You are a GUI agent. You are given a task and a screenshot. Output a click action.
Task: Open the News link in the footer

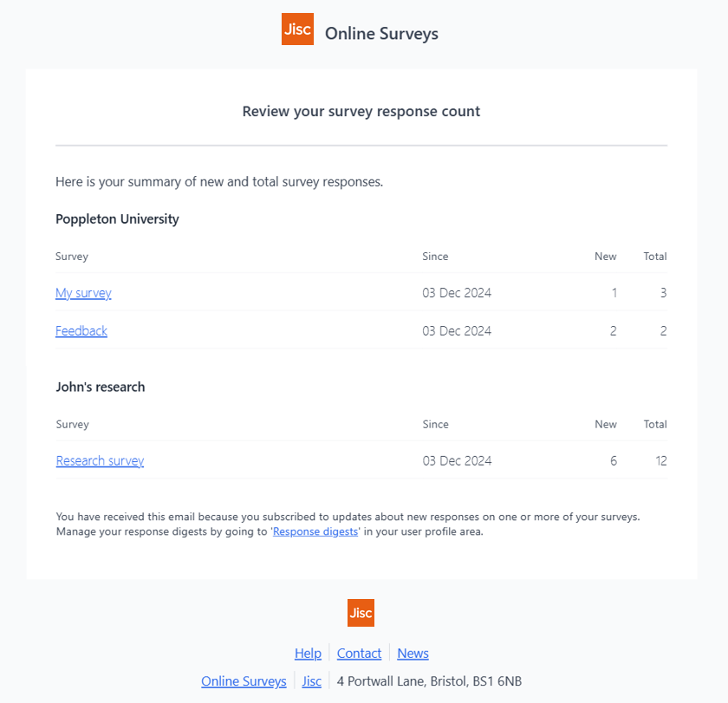pos(413,654)
